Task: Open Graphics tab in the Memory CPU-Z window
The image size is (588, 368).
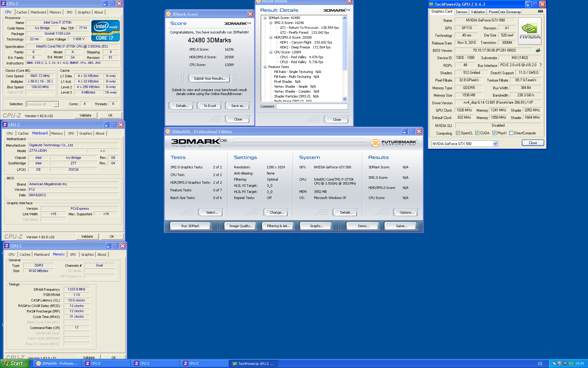Action: tap(88, 255)
